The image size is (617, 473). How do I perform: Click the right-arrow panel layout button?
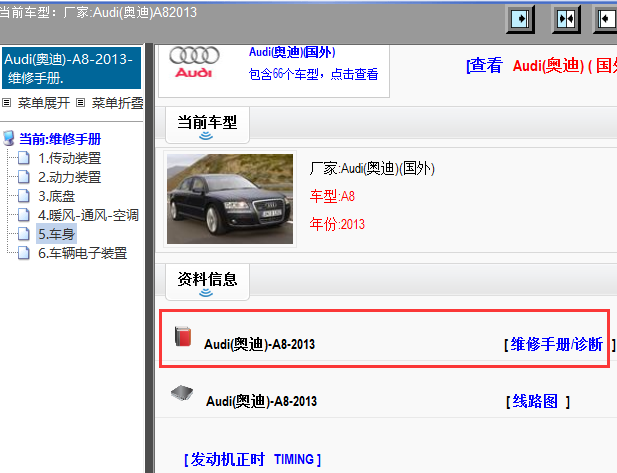520,18
